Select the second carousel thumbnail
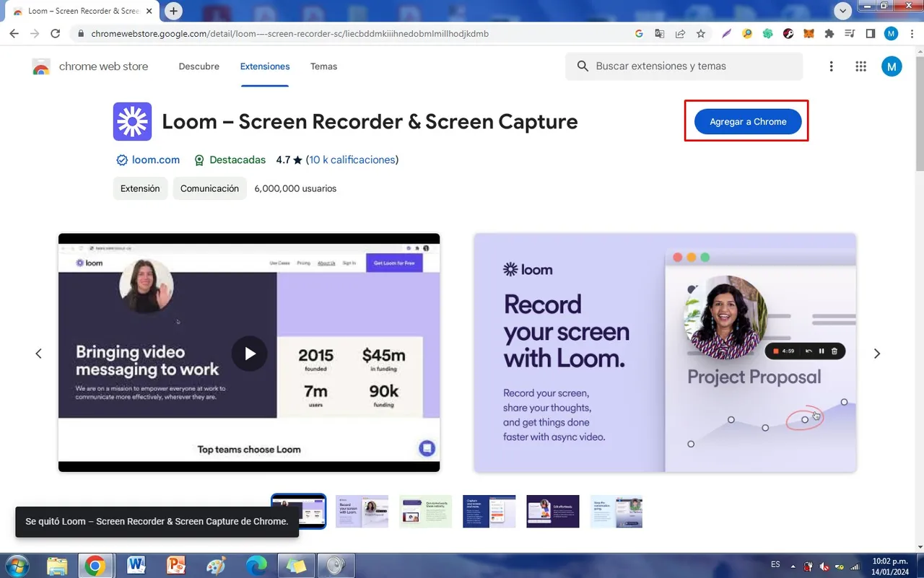The image size is (924, 578). pos(362,512)
